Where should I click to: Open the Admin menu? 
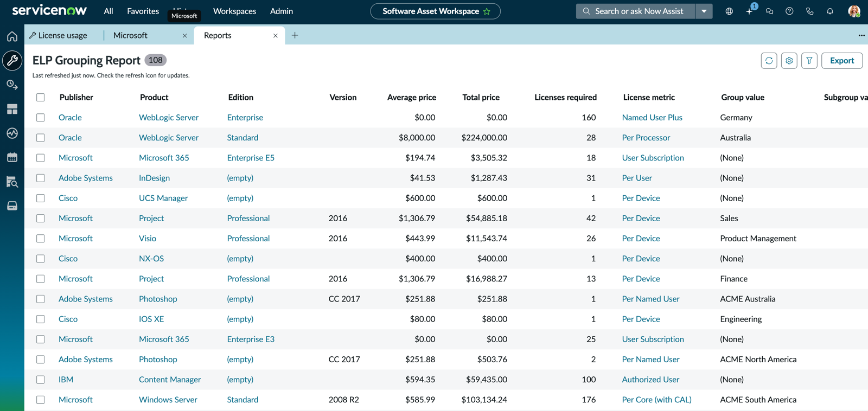pyautogui.click(x=282, y=11)
